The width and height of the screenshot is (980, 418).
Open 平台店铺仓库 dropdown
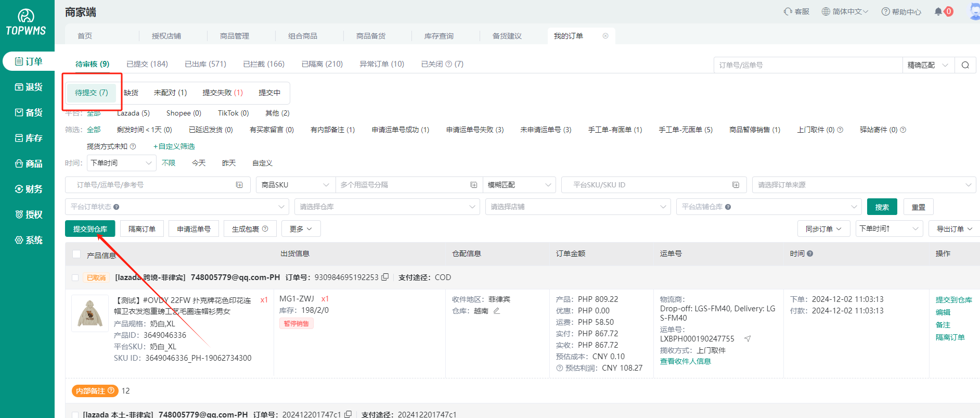(x=769, y=207)
